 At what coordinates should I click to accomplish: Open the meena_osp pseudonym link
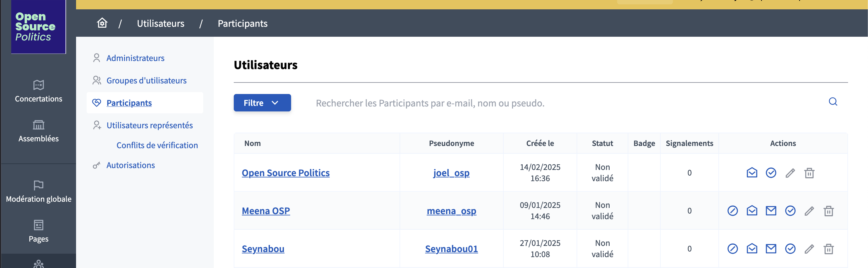[451, 211]
